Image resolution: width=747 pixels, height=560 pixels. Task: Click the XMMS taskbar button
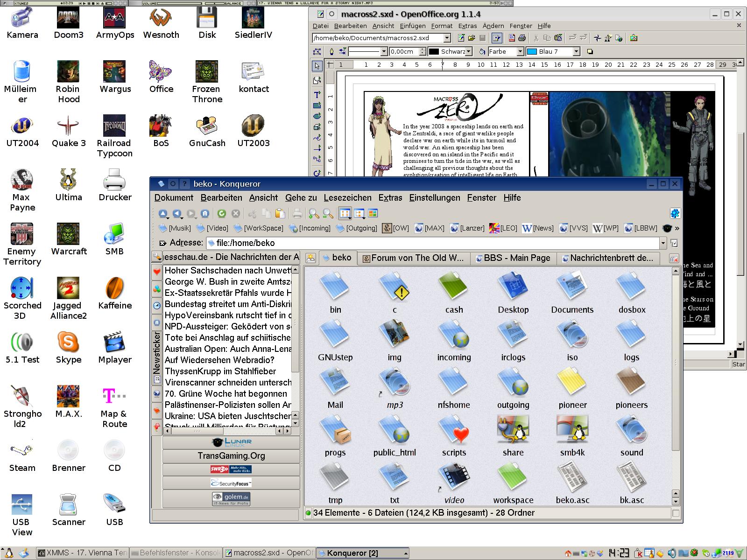(x=82, y=553)
